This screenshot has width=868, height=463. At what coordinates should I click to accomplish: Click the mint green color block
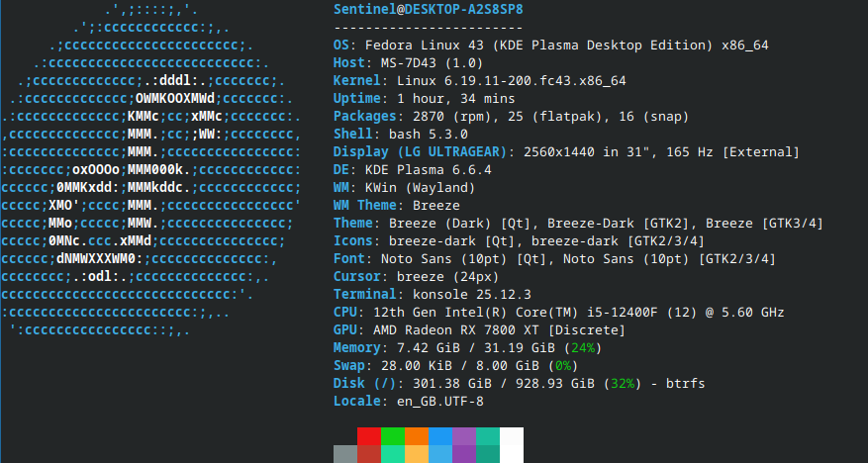(x=393, y=454)
